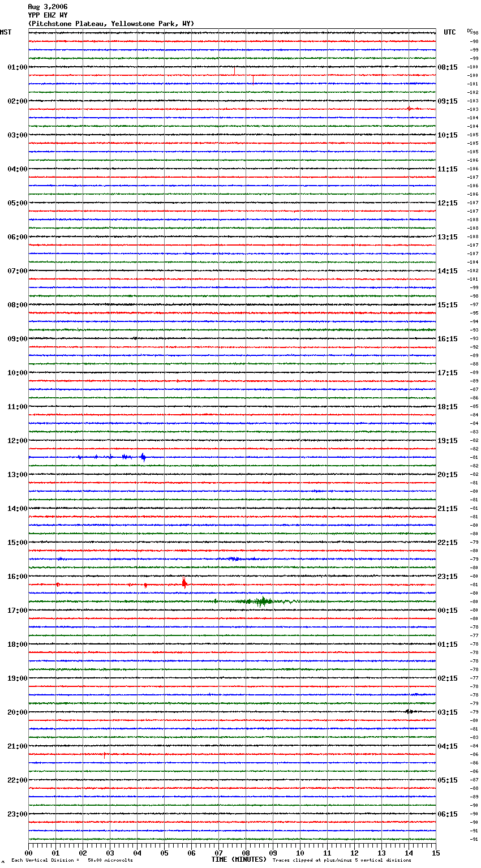Screen dimensions: 481x868
Task: Select the 03:00 MST time label
Action: tap(18, 135)
